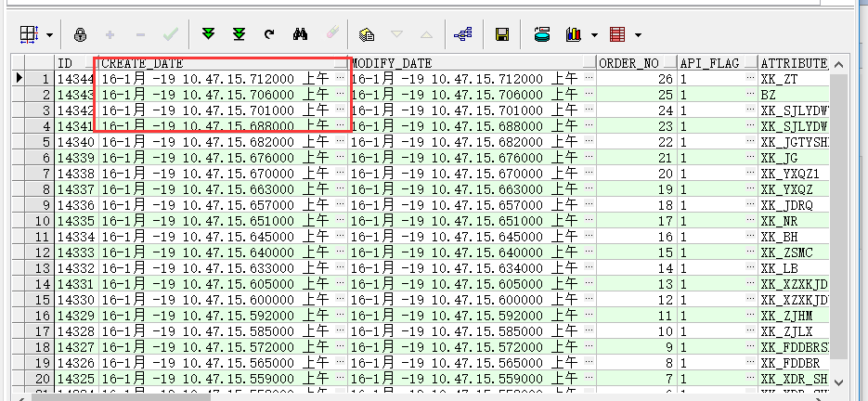Open ellipsis editor in CREATE_DATE of row 1
The width and height of the screenshot is (868, 401).
pyautogui.click(x=340, y=77)
